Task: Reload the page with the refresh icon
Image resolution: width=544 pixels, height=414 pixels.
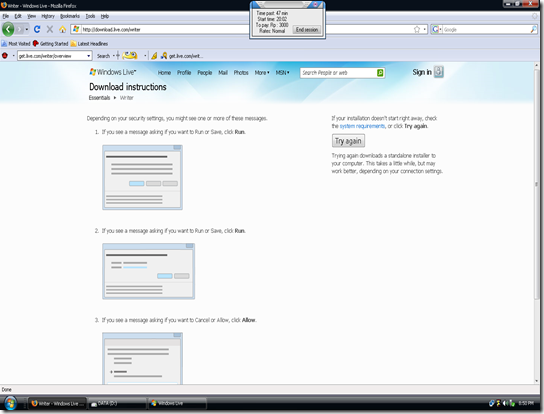Action: (37, 29)
